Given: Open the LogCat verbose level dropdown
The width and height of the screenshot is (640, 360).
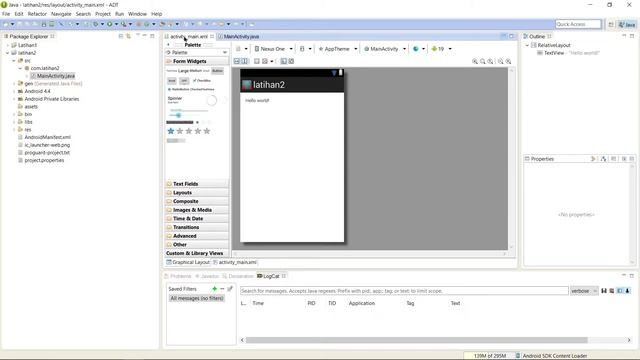Looking at the screenshot, I should (x=584, y=291).
